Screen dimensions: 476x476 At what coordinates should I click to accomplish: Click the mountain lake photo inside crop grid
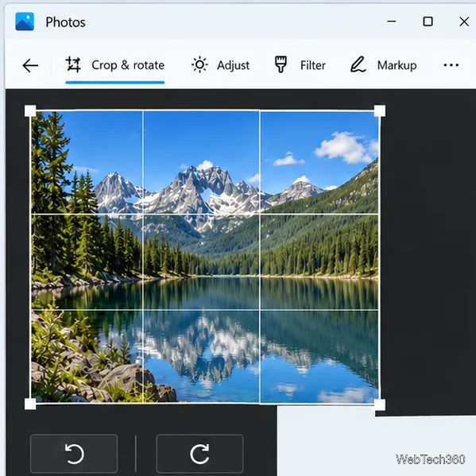point(205,257)
